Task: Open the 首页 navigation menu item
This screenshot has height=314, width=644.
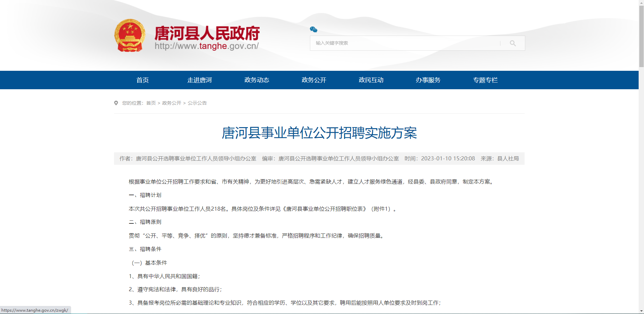Action: (143, 80)
